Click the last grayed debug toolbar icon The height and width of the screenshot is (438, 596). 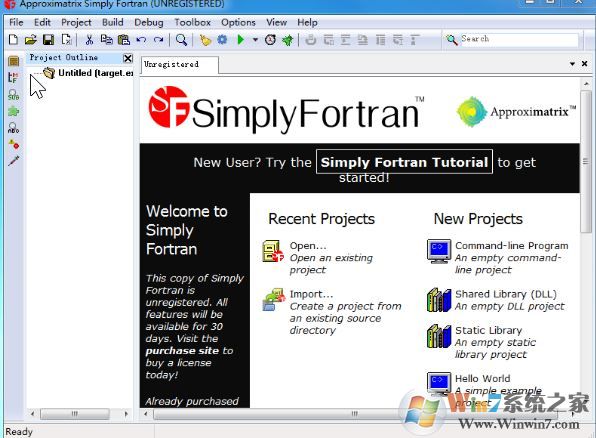[x=415, y=40]
